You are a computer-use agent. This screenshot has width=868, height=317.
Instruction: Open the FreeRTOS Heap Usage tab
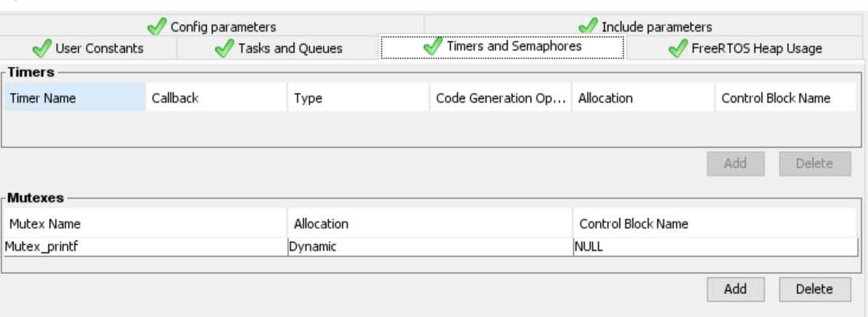point(756,49)
